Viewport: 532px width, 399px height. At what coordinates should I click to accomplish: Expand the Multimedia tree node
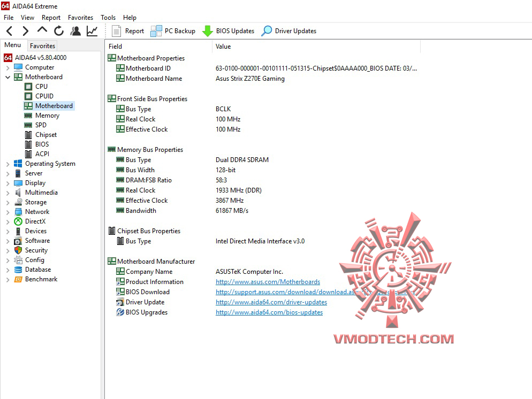[x=8, y=193]
